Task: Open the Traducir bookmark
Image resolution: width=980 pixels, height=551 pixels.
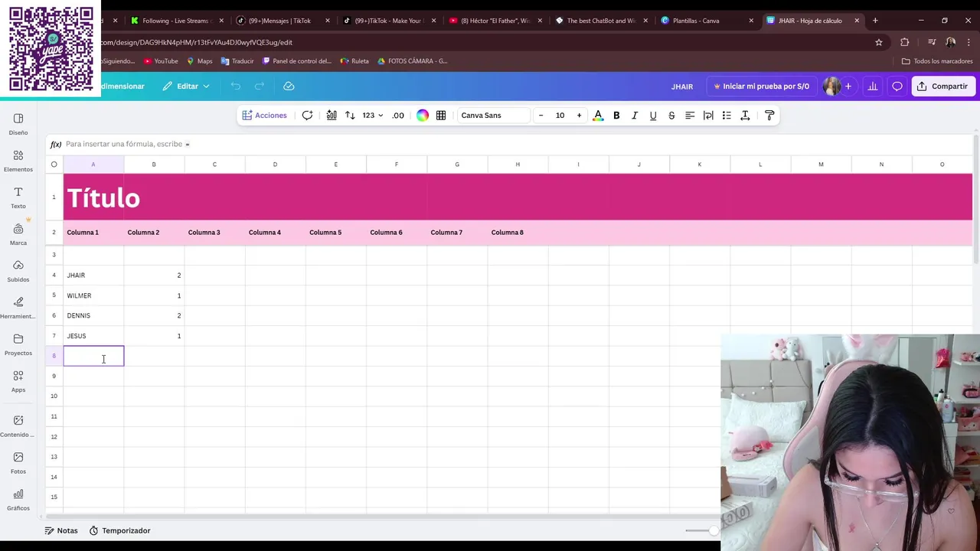Action: point(237,61)
